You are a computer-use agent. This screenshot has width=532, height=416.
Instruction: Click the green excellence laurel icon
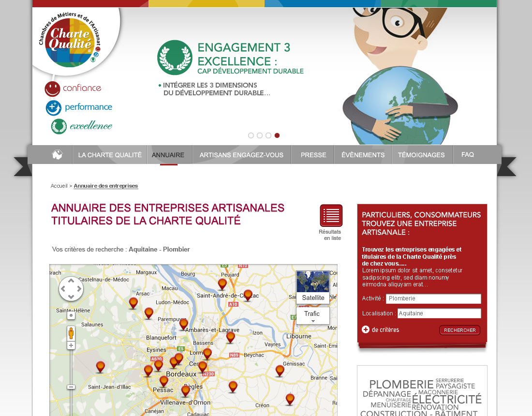59,126
